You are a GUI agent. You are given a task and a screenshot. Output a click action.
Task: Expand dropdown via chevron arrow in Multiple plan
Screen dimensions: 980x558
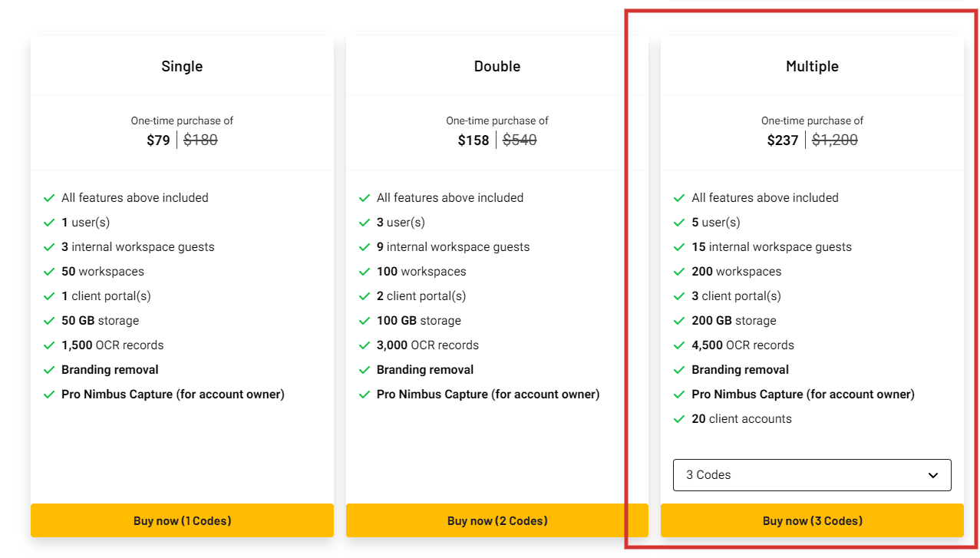pyautogui.click(x=933, y=475)
